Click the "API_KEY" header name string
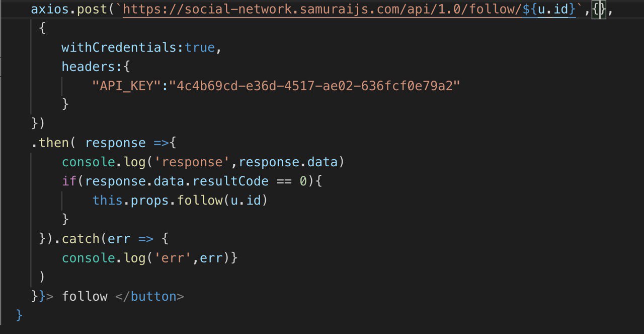This screenshot has width=644, height=334. pos(126,86)
